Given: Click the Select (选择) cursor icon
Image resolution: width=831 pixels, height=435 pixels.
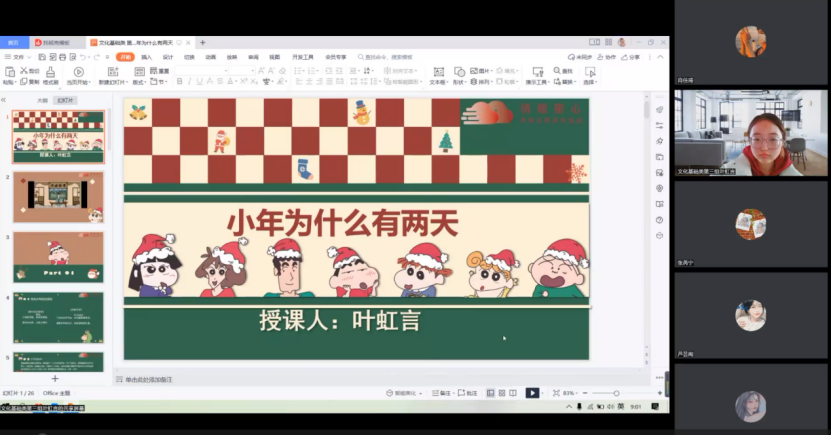Looking at the screenshot, I should 590,72.
